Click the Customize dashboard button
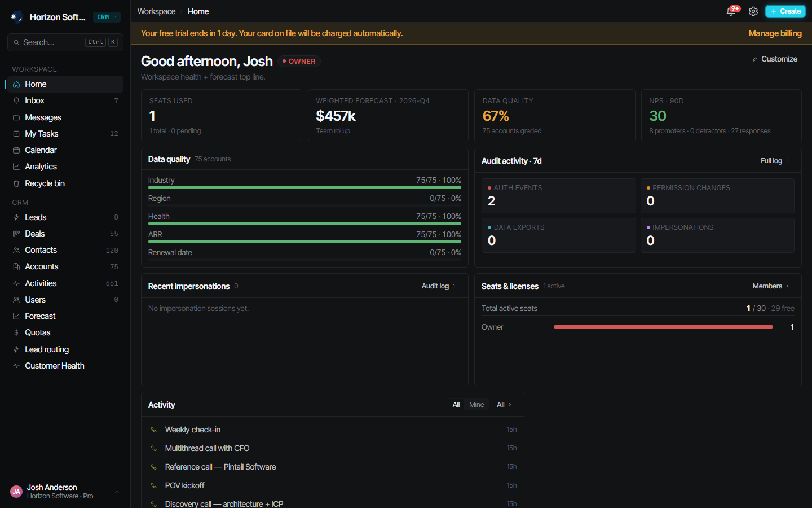812x508 pixels. coord(775,59)
